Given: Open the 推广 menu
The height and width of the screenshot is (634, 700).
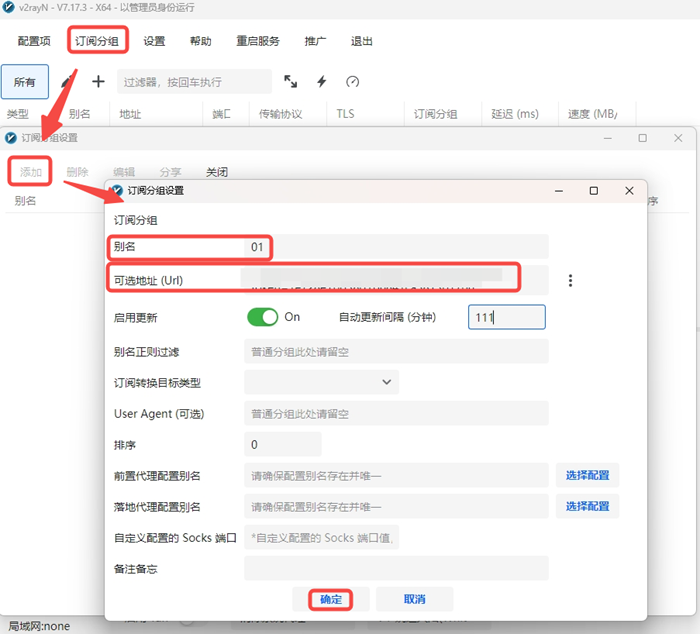Looking at the screenshot, I should [x=315, y=41].
